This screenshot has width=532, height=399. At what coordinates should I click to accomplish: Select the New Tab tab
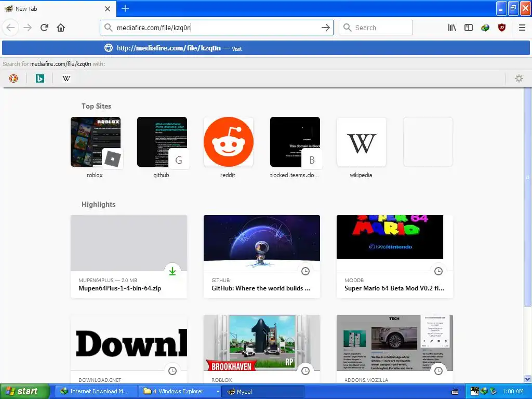tap(58, 9)
